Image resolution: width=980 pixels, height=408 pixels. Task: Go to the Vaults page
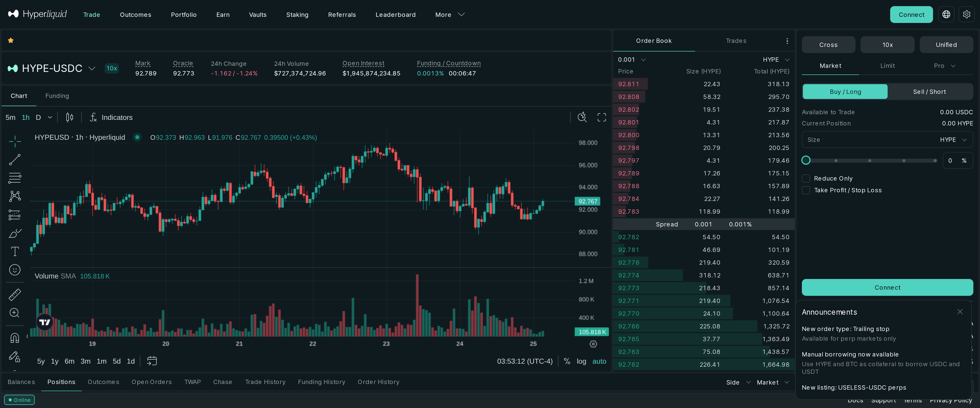coord(258,15)
